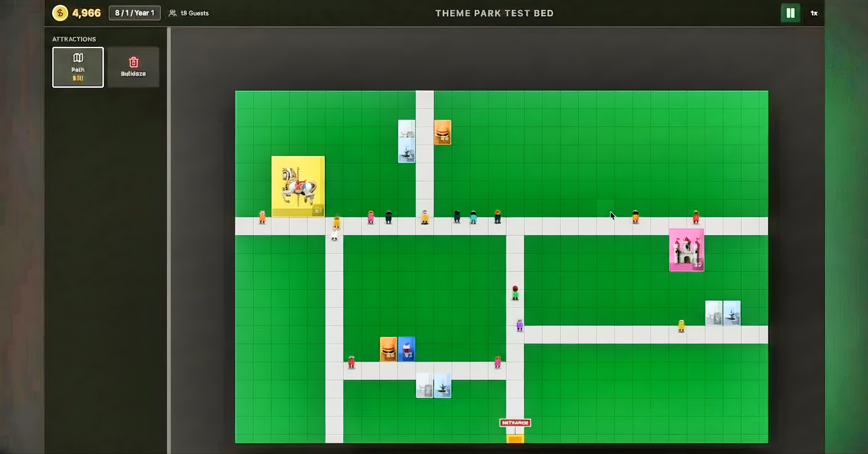
Task: Select the upper gray stall left of north path
Action: [407, 129]
